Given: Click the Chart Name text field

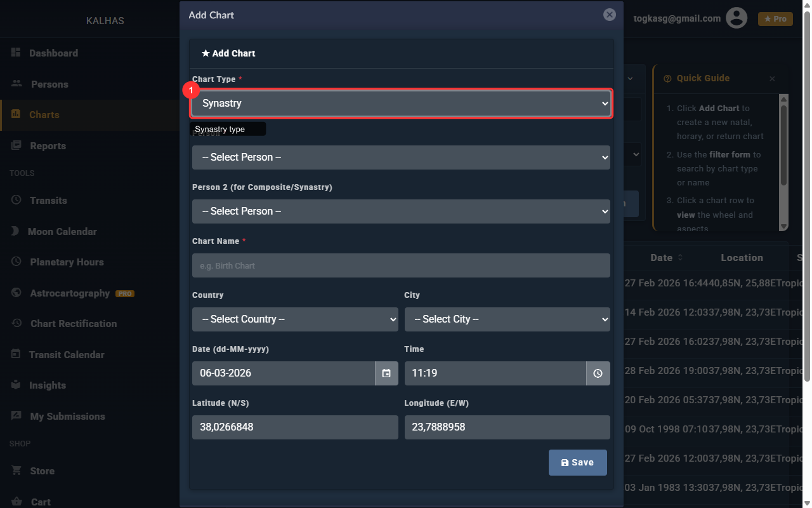Looking at the screenshot, I should point(401,265).
